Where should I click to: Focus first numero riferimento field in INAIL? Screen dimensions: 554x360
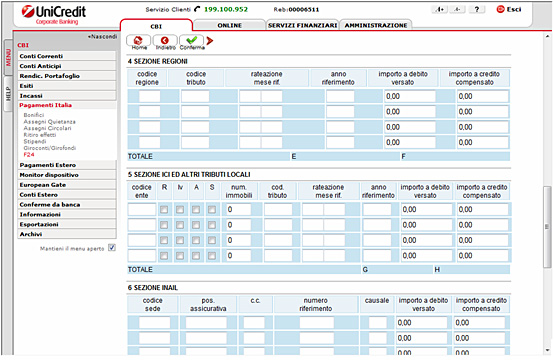tap(317, 323)
